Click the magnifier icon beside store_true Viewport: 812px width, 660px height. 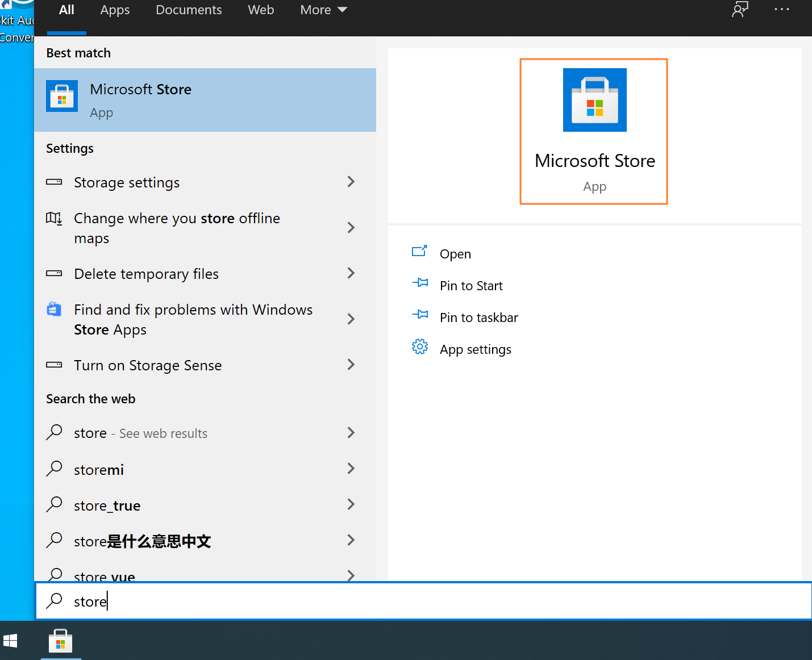pos(54,504)
